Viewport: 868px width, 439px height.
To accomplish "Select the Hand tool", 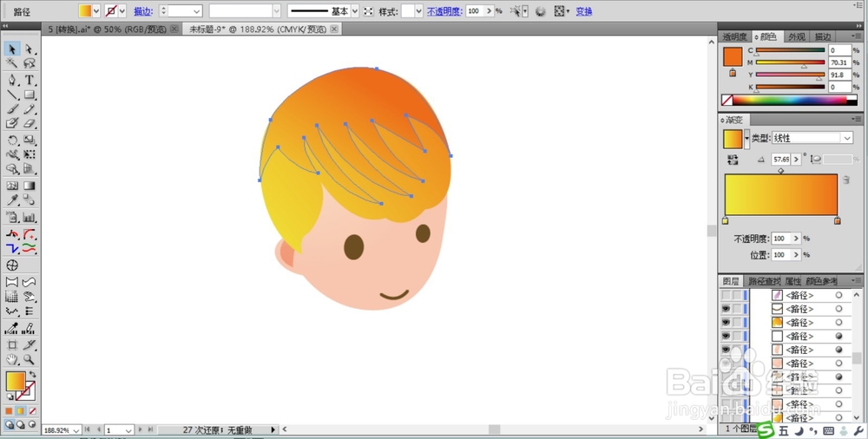I will (x=11, y=359).
